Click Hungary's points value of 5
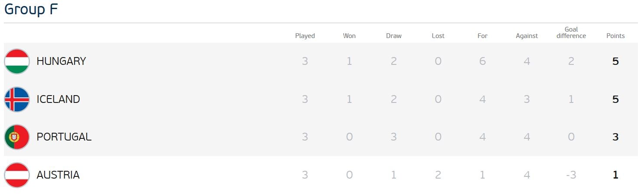This screenshot has height=195, width=644. (615, 61)
